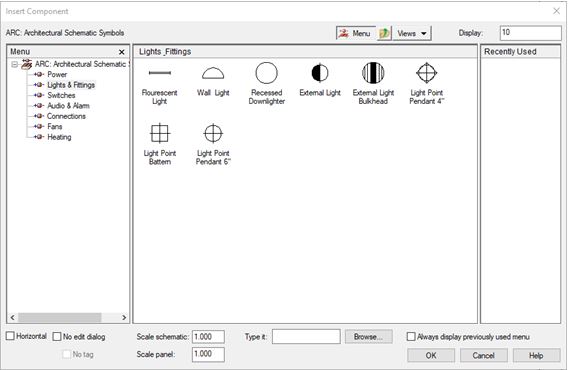Choose the External Light symbol
Viewport: 568px width, 370px height.
[320, 73]
